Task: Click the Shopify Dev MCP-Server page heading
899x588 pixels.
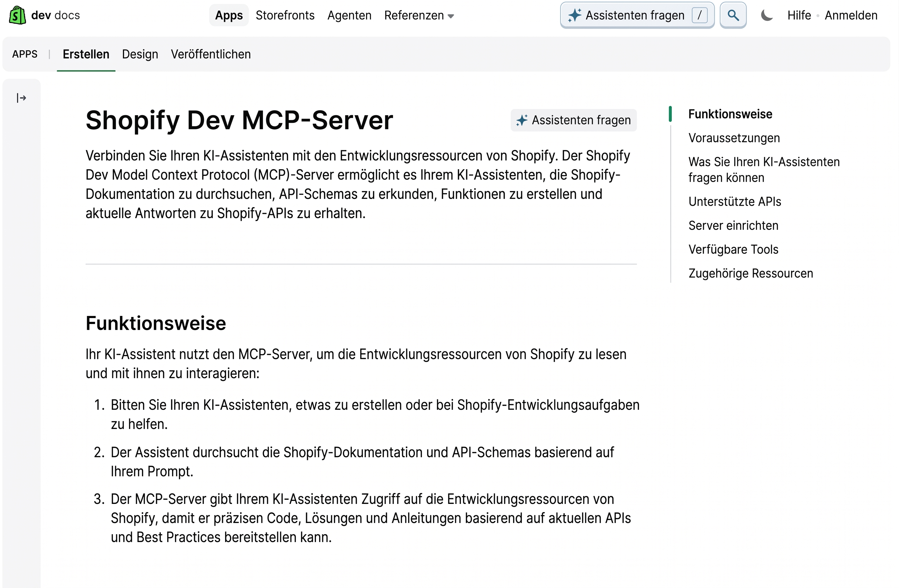Action: pos(239,120)
